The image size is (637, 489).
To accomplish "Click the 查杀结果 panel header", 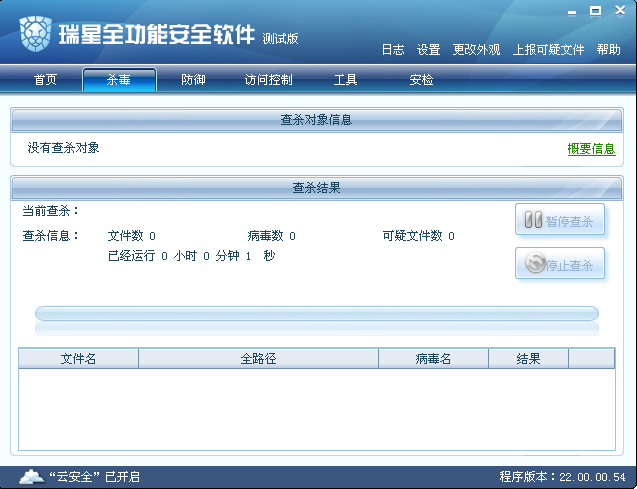I will 317,188.
